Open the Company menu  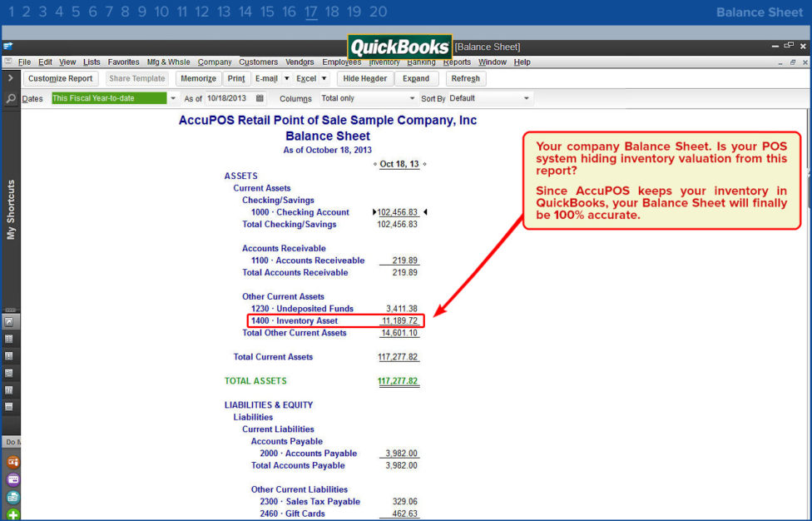click(215, 62)
